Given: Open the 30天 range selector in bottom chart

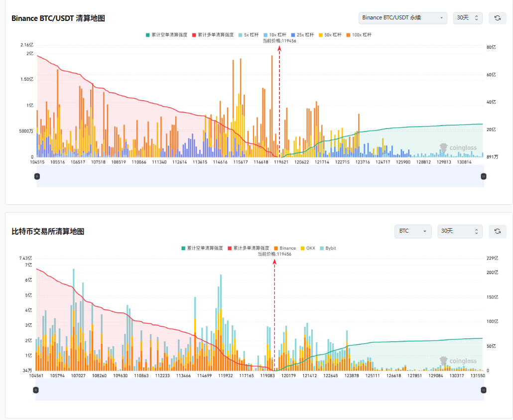Looking at the screenshot, I should coord(460,231).
